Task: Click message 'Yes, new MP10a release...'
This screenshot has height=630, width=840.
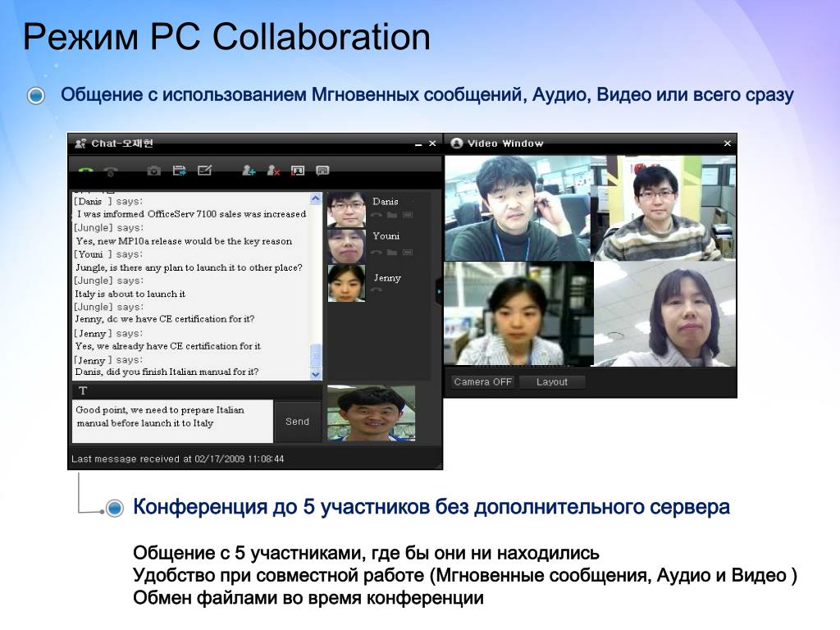Action: coord(184,241)
